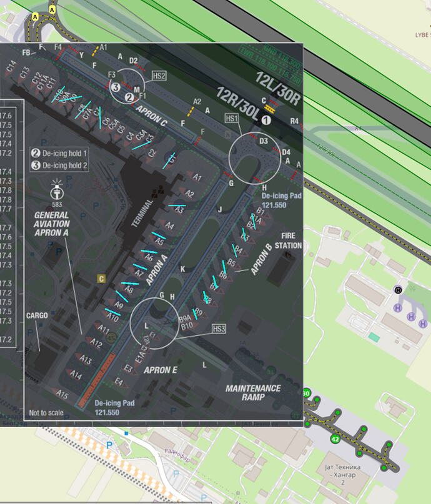Select stand label 'A15'
Viewport: 431px width, 504px height.
coord(62,394)
